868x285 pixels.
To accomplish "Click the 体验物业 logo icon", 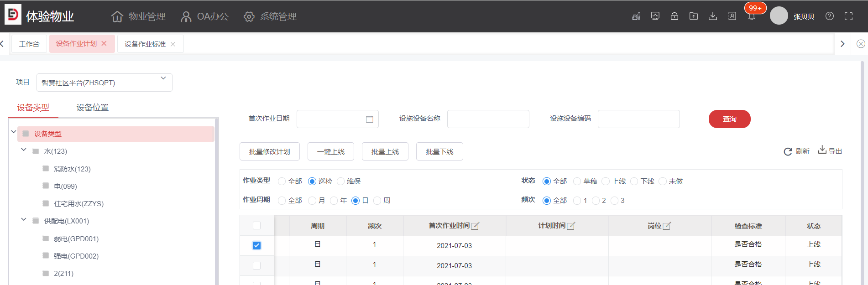I will pos(13,15).
